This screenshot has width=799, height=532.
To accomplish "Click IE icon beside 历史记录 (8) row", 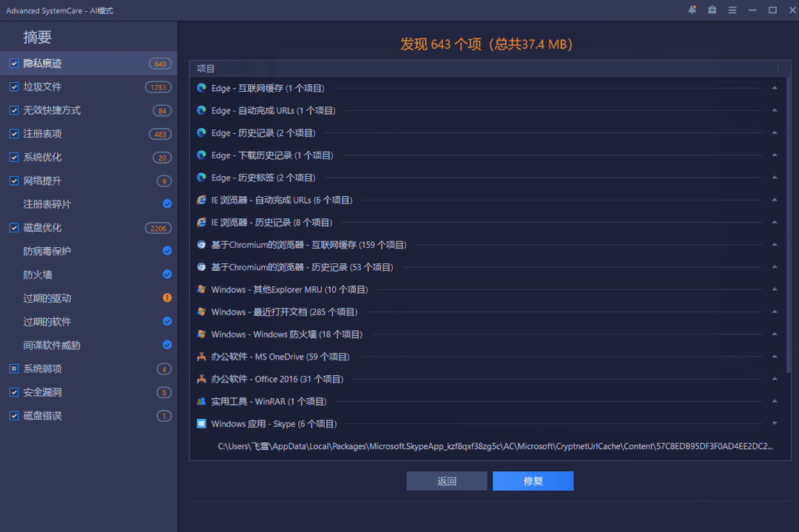I will (202, 222).
